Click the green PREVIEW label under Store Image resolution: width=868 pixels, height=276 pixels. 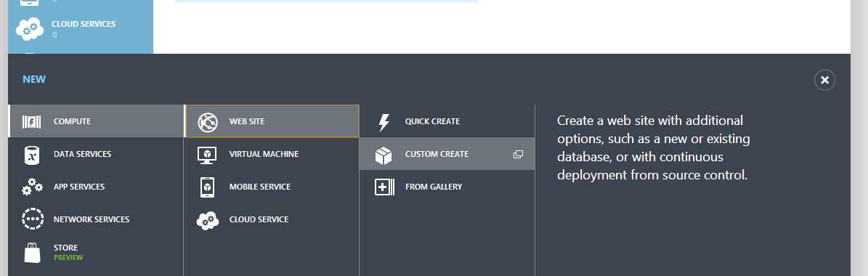coord(68,258)
